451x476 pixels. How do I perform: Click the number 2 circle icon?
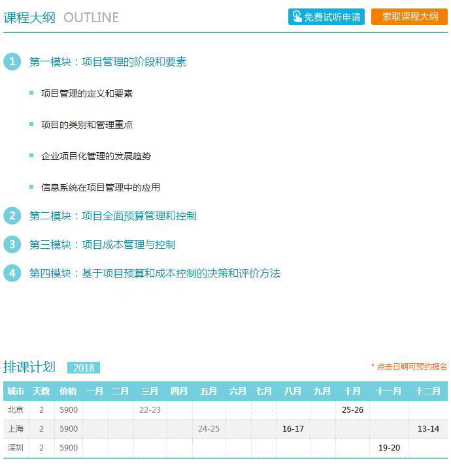pos(12,215)
